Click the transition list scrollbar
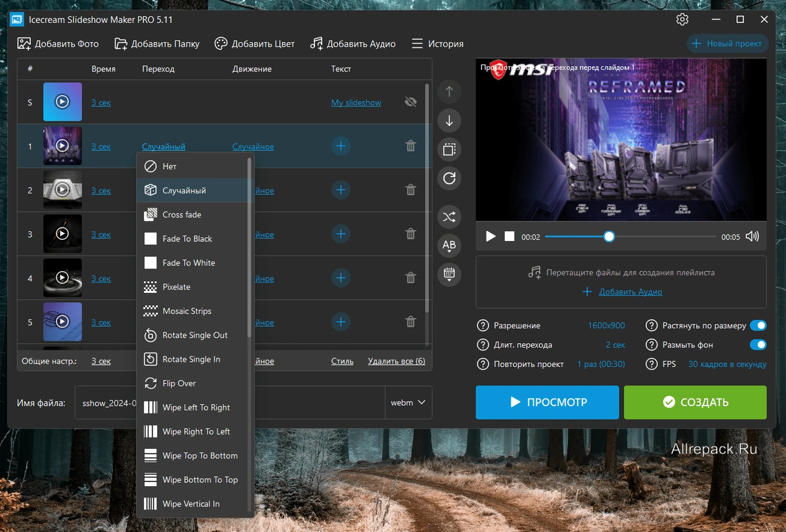The image size is (786, 532). pyautogui.click(x=250, y=248)
